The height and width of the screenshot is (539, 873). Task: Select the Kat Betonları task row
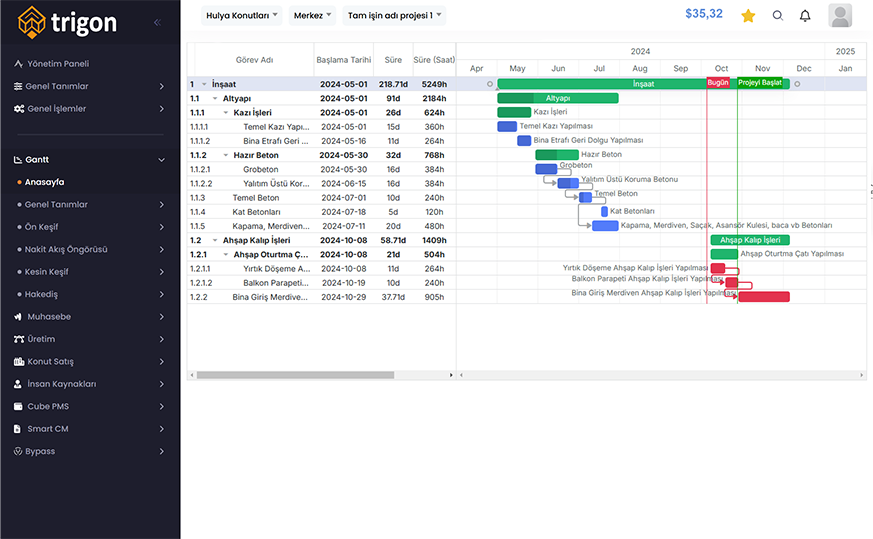pos(321,212)
